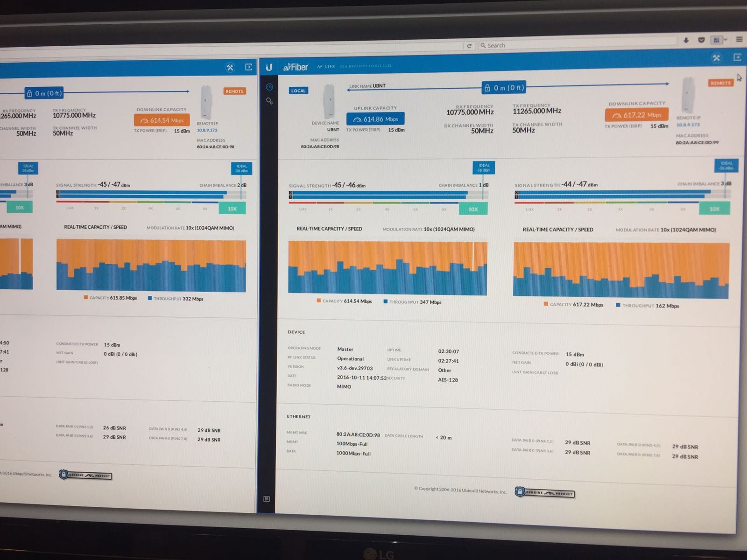The height and width of the screenshot is (560, 747).
Task: Click version text v3.6-dev.29703
Action: coord(355,368)
